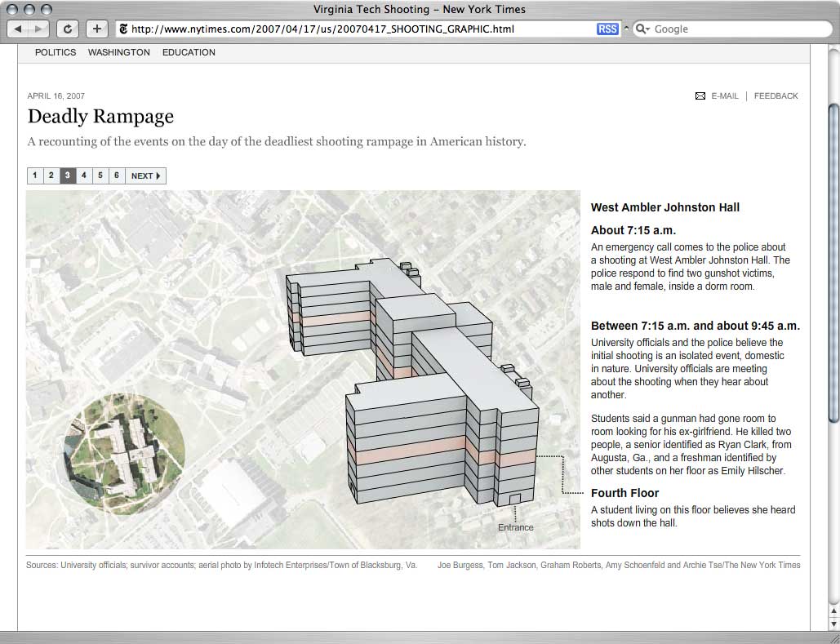This screenshot has width=840, height=644.
Task: Click the address bar URL field
Action: pos(367,29)
